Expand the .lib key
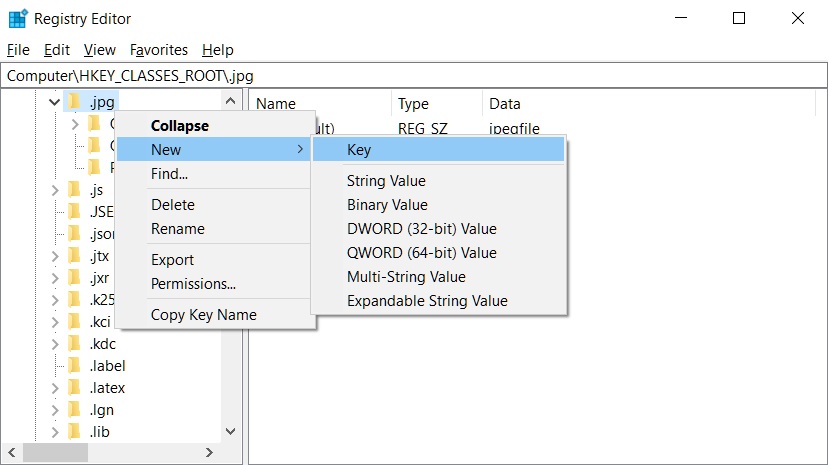The height and width of the screenshot is (465, 828). [55, 432]
